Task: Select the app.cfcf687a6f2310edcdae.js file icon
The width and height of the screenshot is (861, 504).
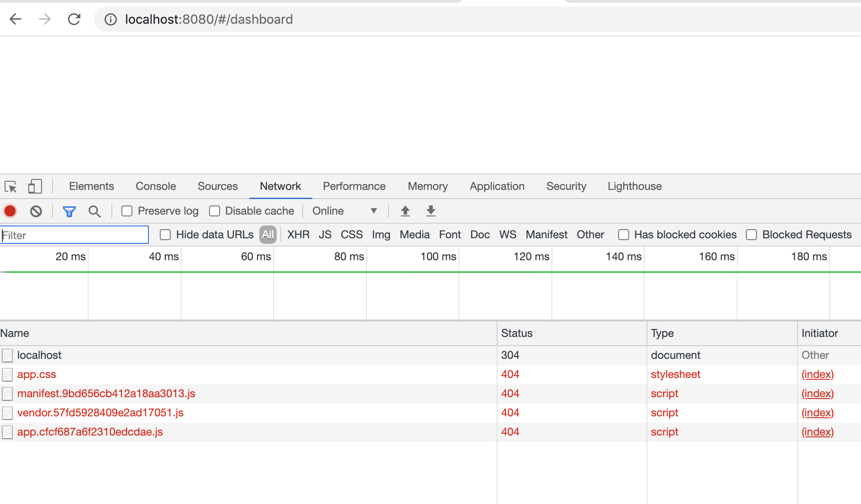Action: pyautogui.click(x=7, y=432)
